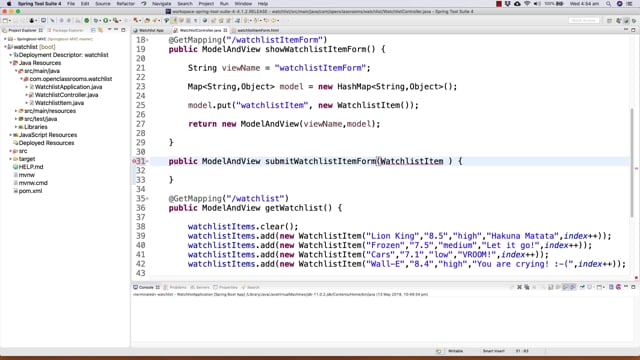Screen dimensions: 640x360
Task: Click Collapse All icon in Project Explorer
Action: 93,30
